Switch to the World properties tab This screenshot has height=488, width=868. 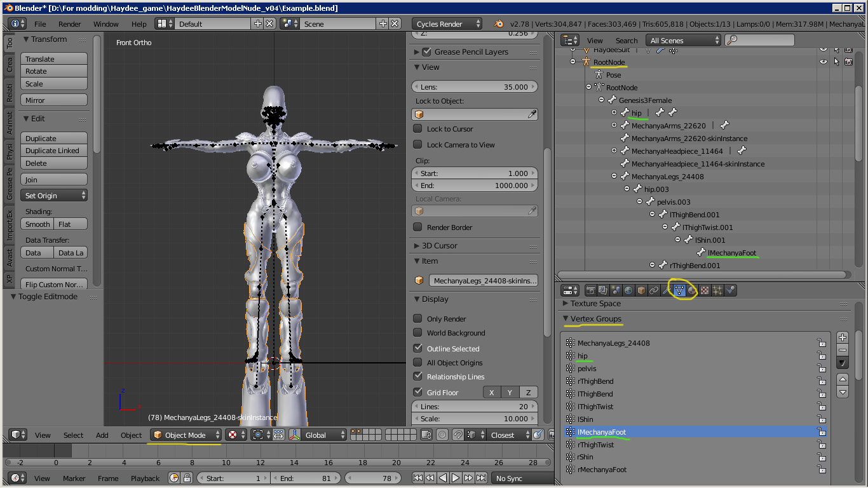click(628, 290)
